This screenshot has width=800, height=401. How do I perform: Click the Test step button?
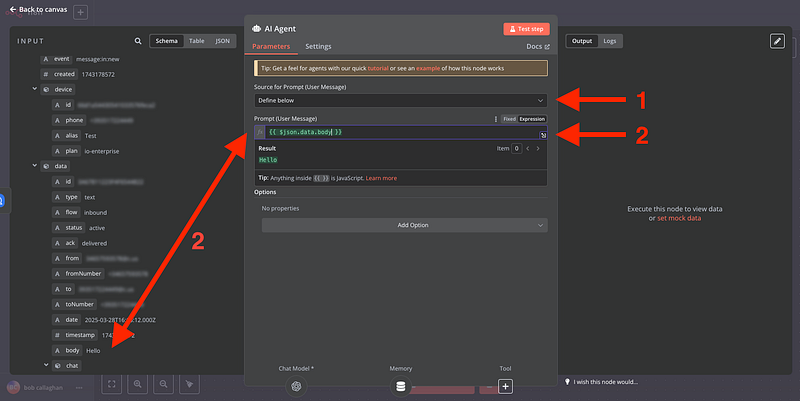click(x=526, y=29)
